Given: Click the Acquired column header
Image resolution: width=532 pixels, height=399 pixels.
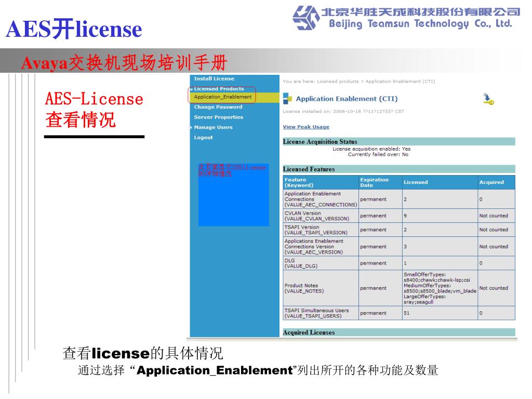Looking at the screenshot, I should point(496,182).
